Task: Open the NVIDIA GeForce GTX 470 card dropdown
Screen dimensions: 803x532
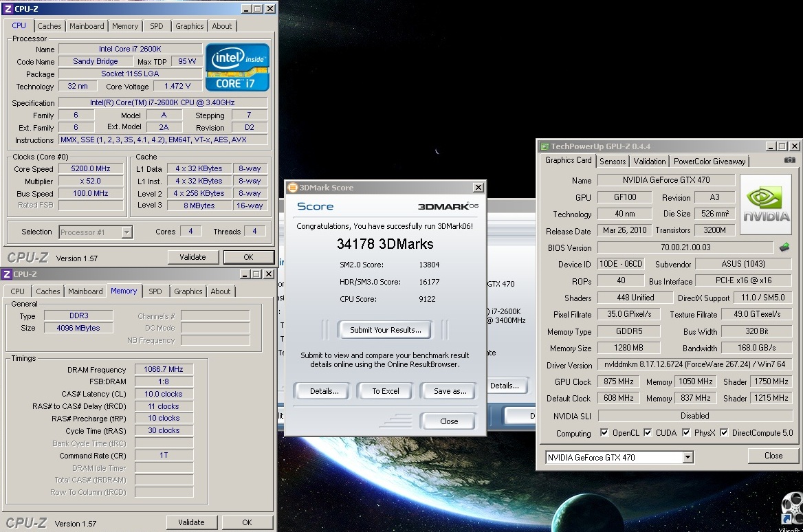Action: (687, 457)
